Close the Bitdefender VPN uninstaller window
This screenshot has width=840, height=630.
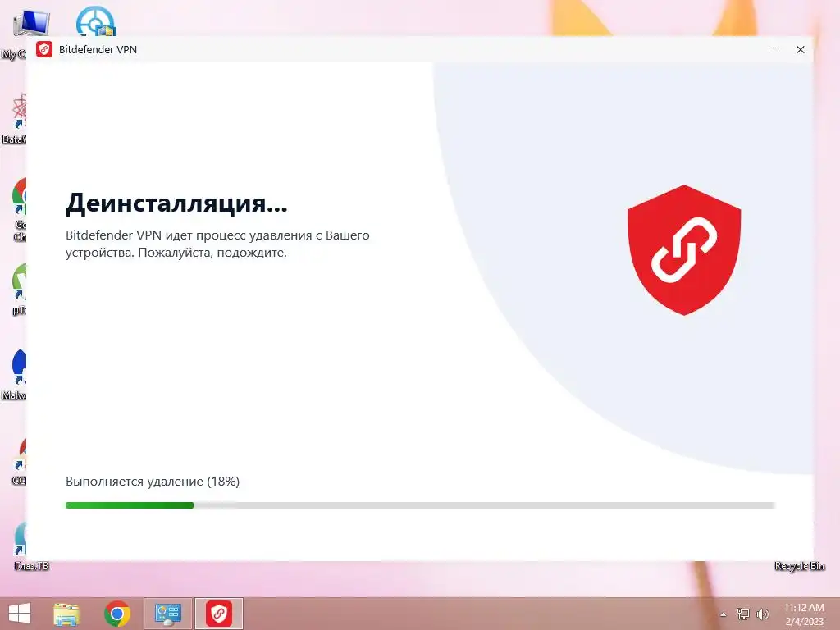[801, 49]
